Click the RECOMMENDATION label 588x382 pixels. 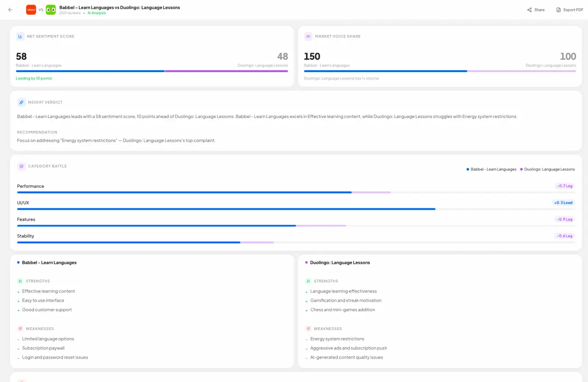(x=37, y=132)
